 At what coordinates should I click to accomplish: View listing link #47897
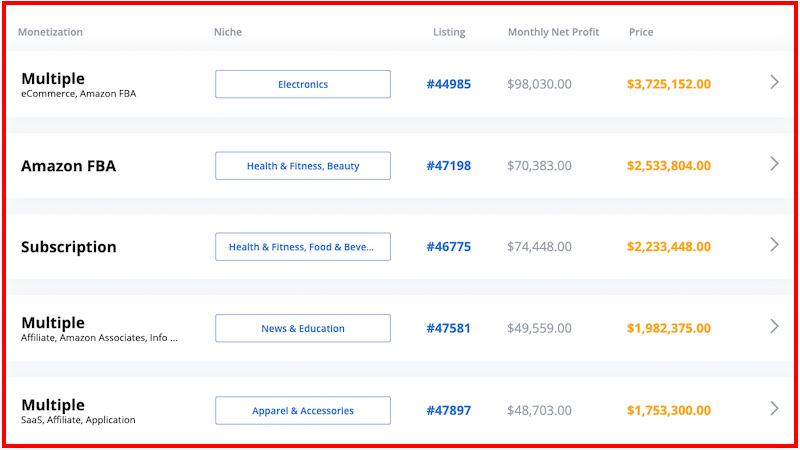coord(448,411)
